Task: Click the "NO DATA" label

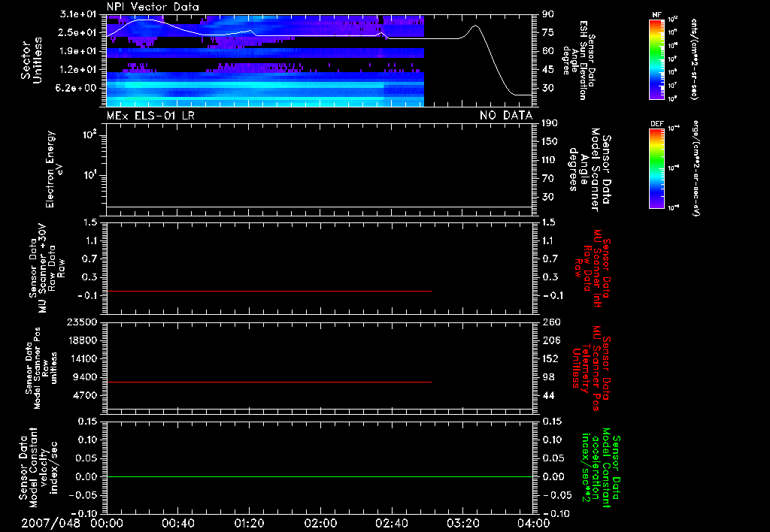Action: pyautogui.click(x=506, y=116)
